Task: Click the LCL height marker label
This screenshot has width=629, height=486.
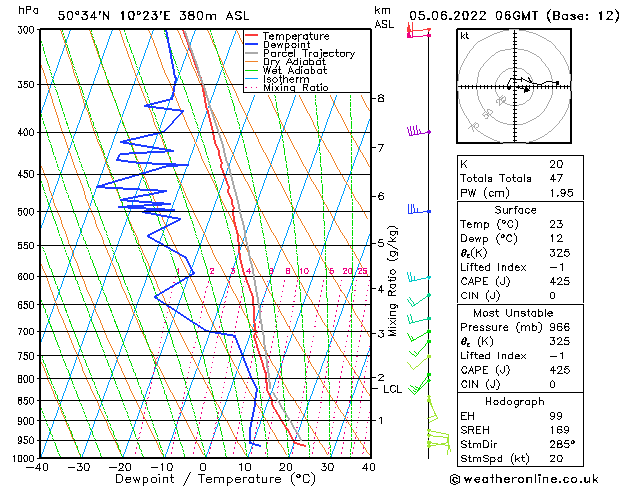Action: (x=392, y=389)
